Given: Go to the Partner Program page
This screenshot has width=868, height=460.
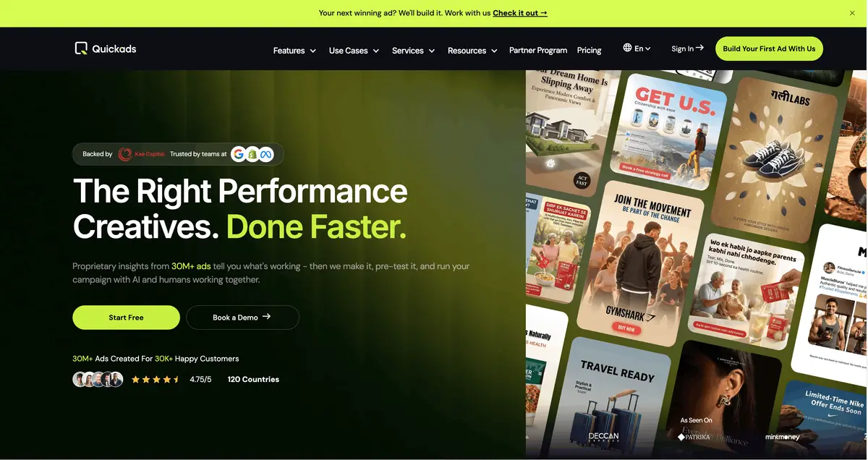Looking at the screenshot, I should 538,51.
